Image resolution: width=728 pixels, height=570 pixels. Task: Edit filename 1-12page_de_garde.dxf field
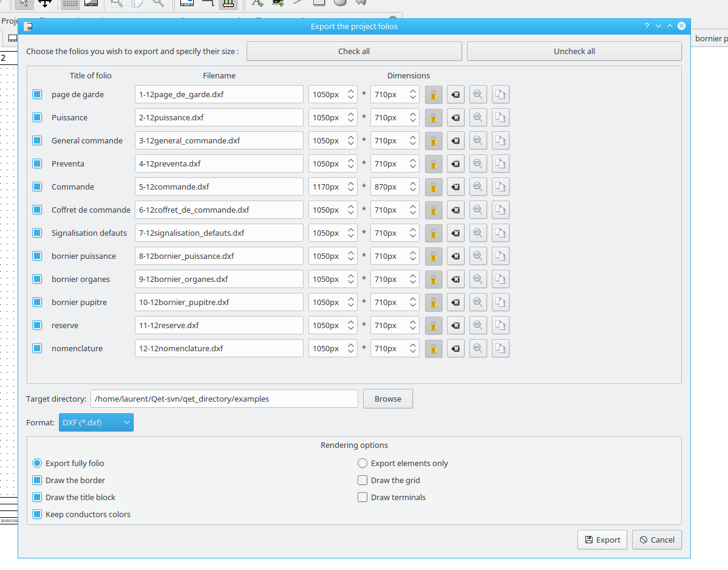[219, 94]
